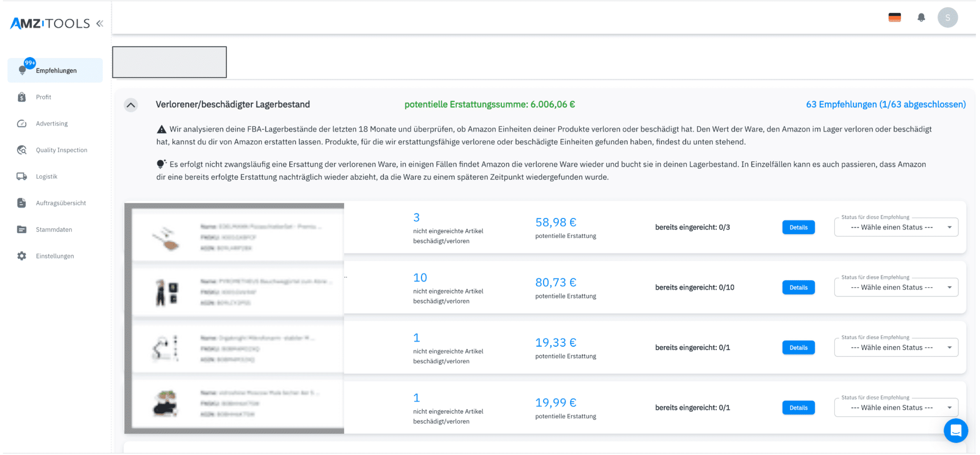Collapse the sidebar with the double chevron icon

pos(99,23)
